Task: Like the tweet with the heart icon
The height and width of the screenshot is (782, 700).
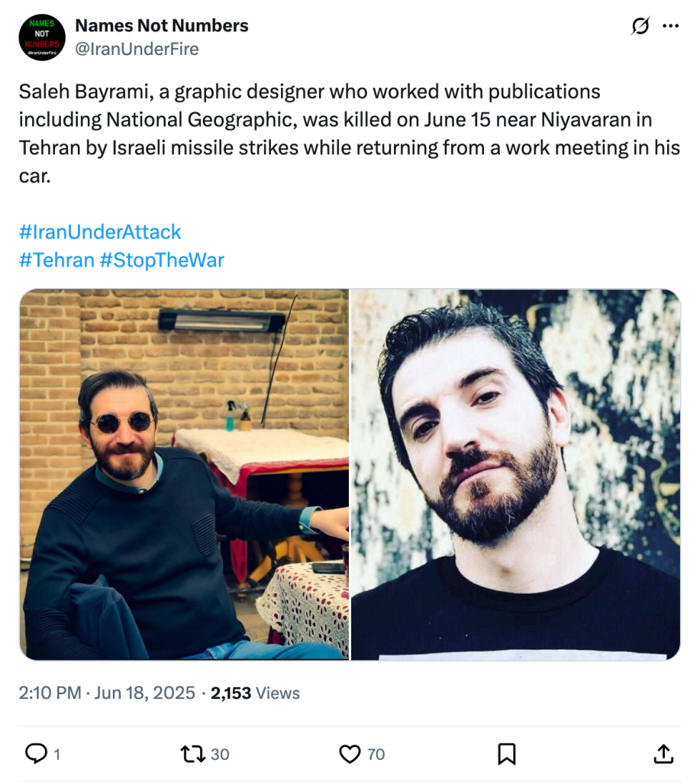Action: pos(350,754)
